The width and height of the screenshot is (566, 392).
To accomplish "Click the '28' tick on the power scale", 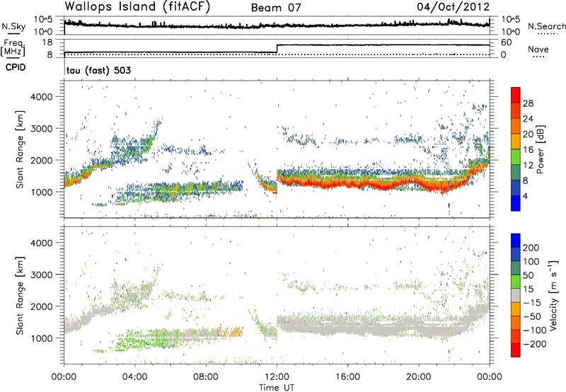I will pos(528,103).
